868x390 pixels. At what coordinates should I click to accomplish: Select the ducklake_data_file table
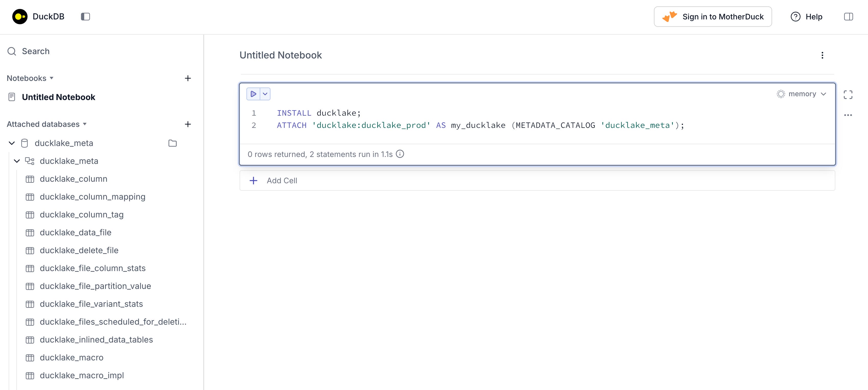[76, 233]
